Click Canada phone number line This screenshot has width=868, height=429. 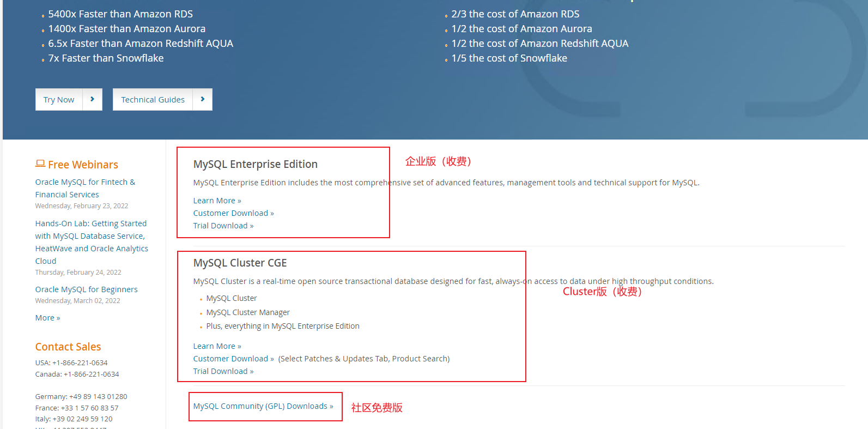(77, 374)
